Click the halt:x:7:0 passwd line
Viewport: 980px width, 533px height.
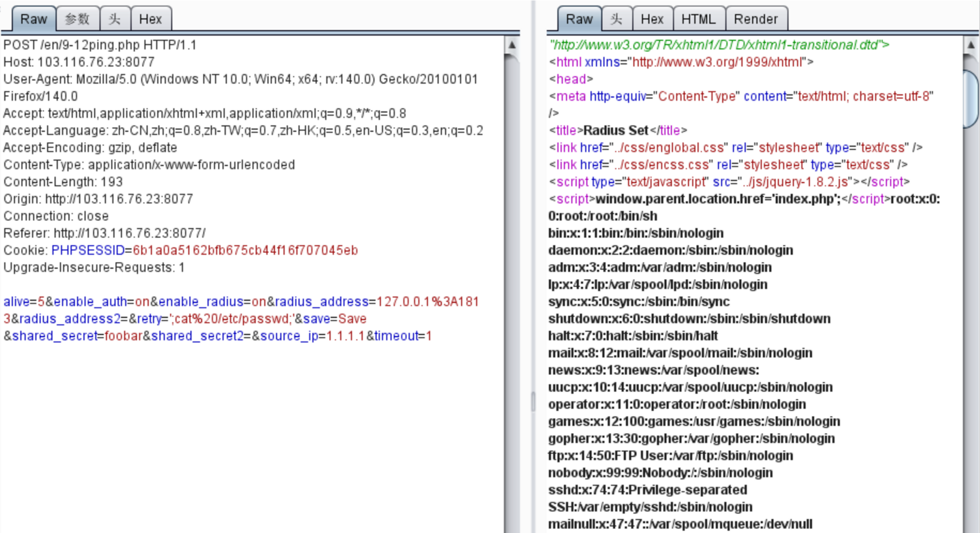point(633,336)
